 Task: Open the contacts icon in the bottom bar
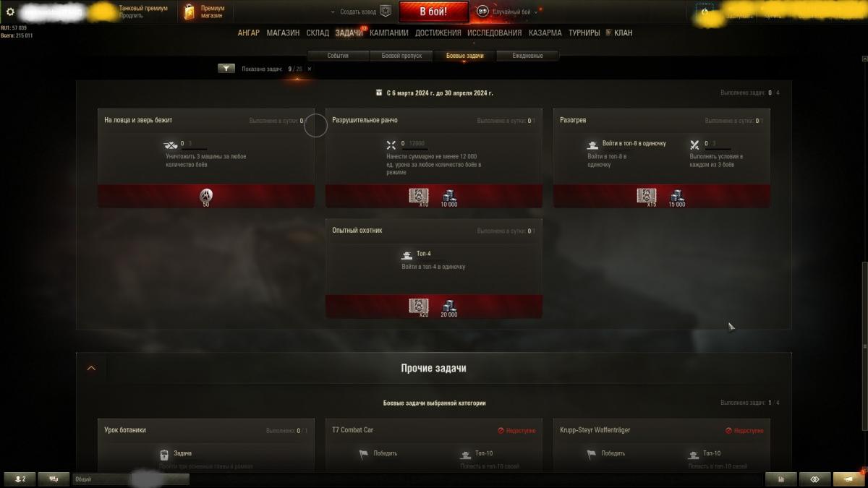[20, 479]
